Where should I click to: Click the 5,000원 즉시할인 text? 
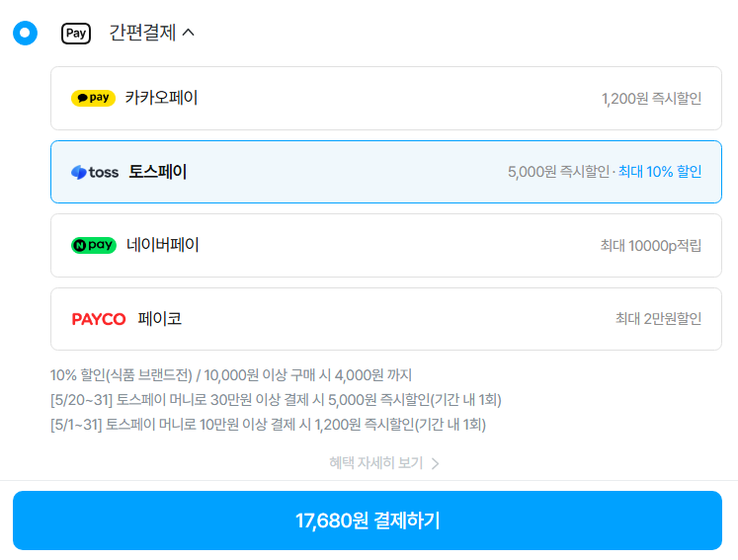click(x=558, y=172)
